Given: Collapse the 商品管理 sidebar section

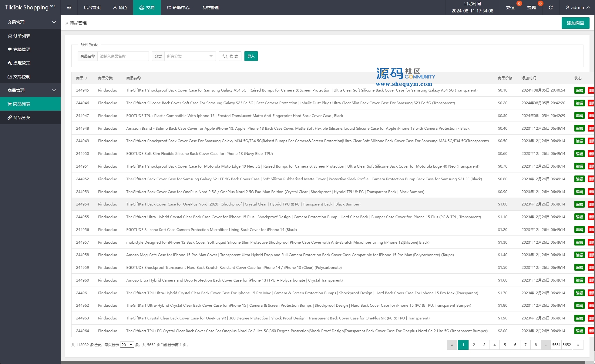Looking at the screenshot, I should pyautogui.click(x=30, y=90).
